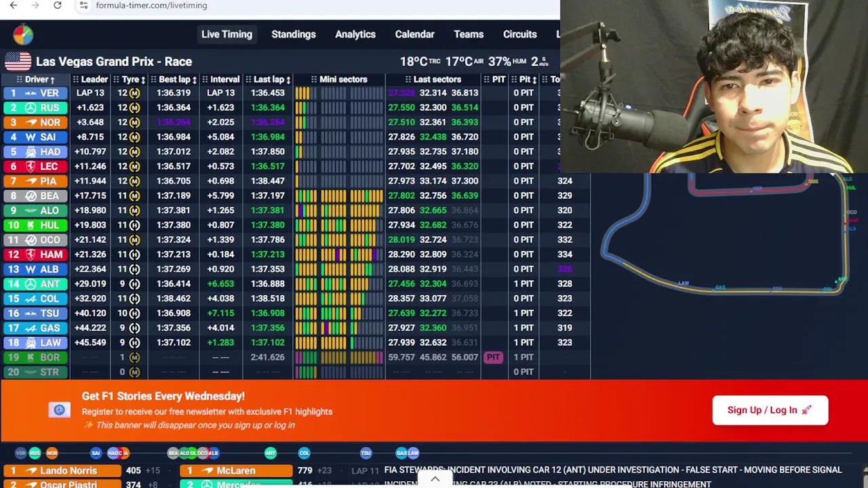The width and height of the screenshot is (868, 488).
Task: Click the FIA Stewards false start message
Action: 613,470
